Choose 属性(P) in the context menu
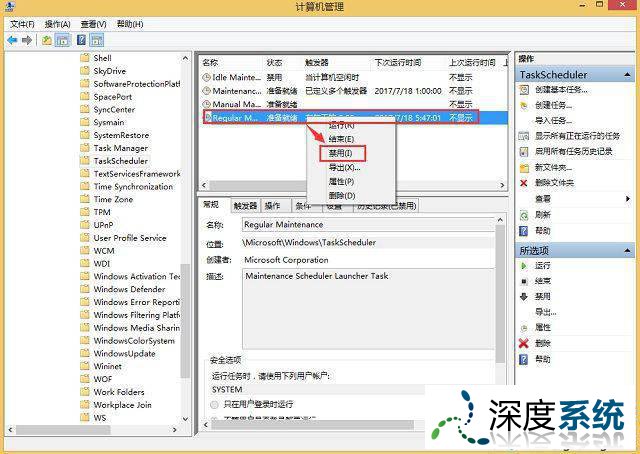 pos(342,182)
